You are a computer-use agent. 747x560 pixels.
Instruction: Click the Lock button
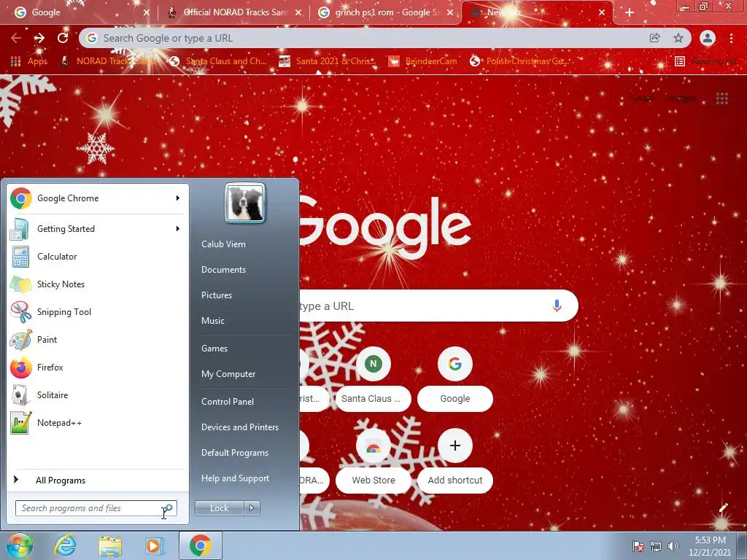(219, 508)
